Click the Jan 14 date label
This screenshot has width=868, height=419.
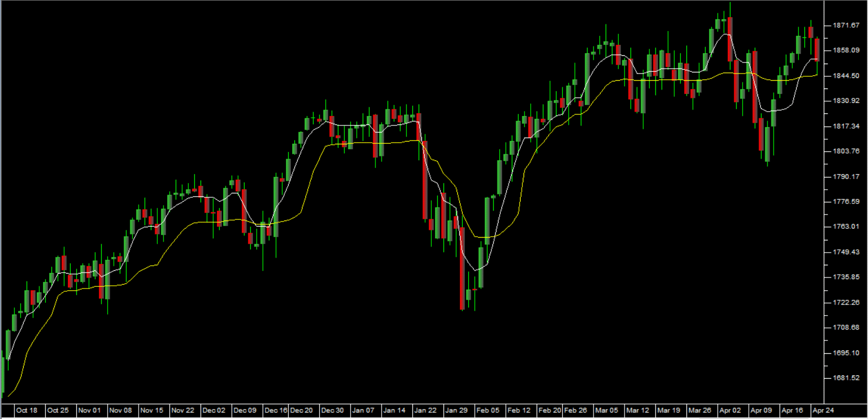(394, 410)
